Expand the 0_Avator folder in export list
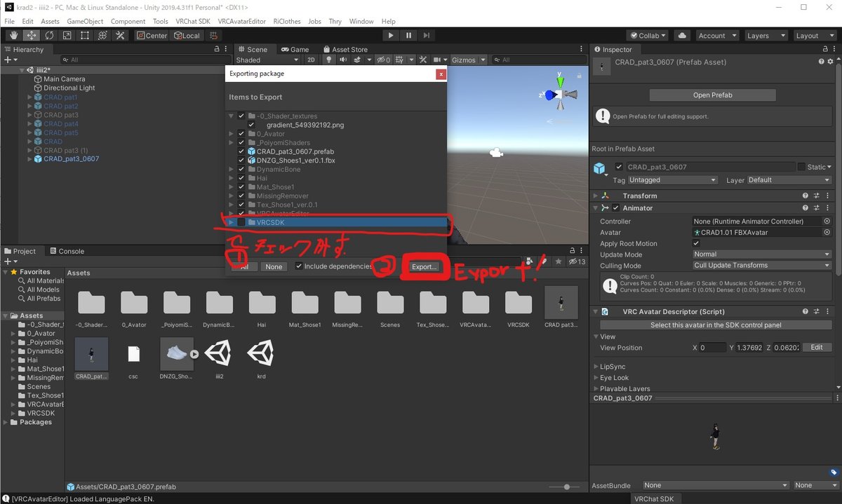Screen dimensions: 842x504 (x=232, y=134)
